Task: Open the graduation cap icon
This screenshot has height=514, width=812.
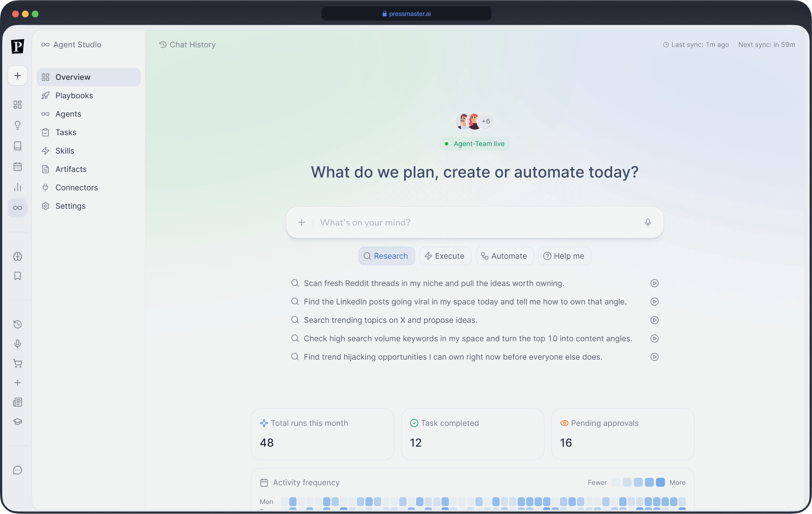Action: [18, 422]
